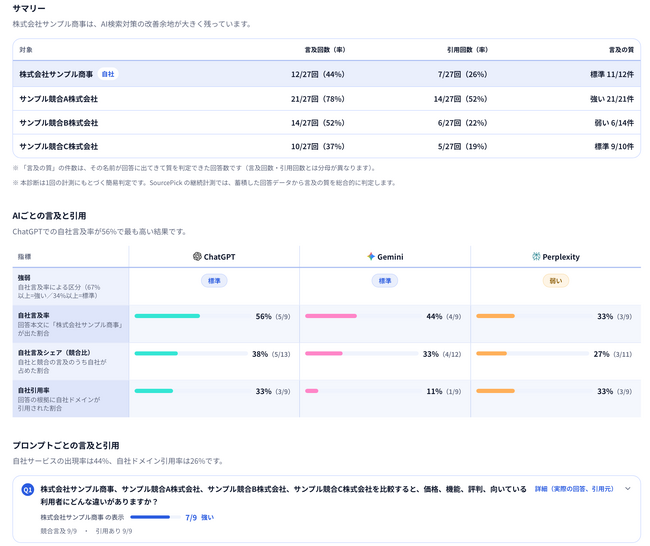Click the 強弱 row label
Image resolution: width=650 pixels, height=546 pixels.
24,277
